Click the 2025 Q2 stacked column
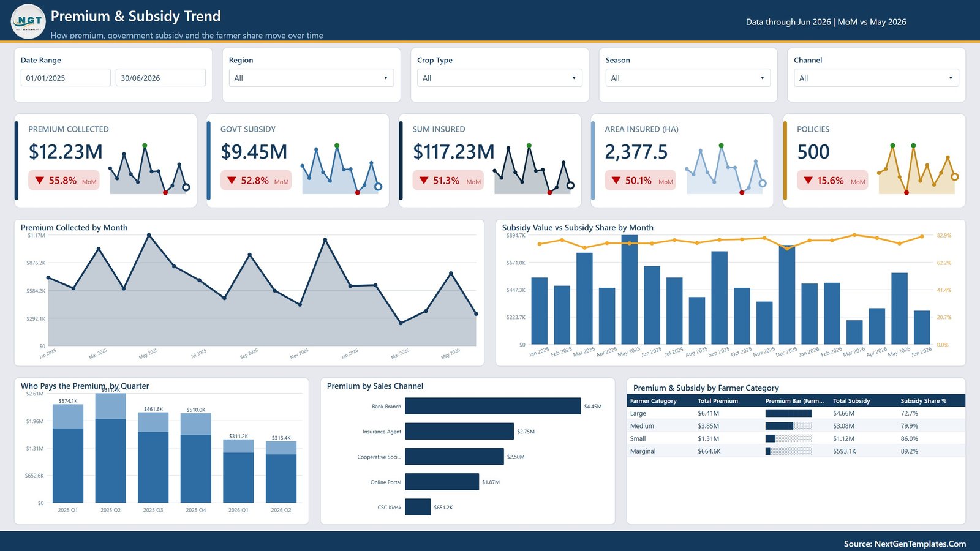This screenshot has height=551, width=980. point(111,448)
